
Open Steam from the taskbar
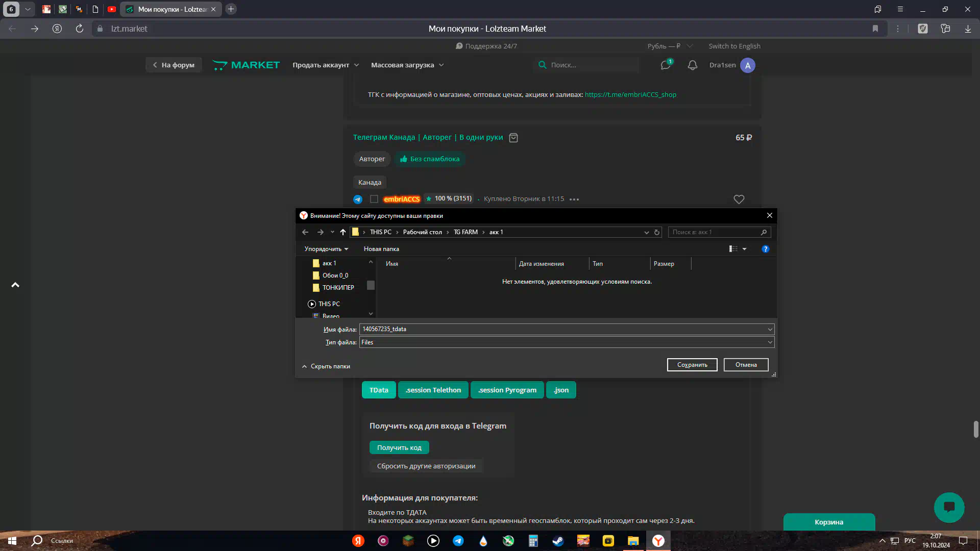point(558,541)
